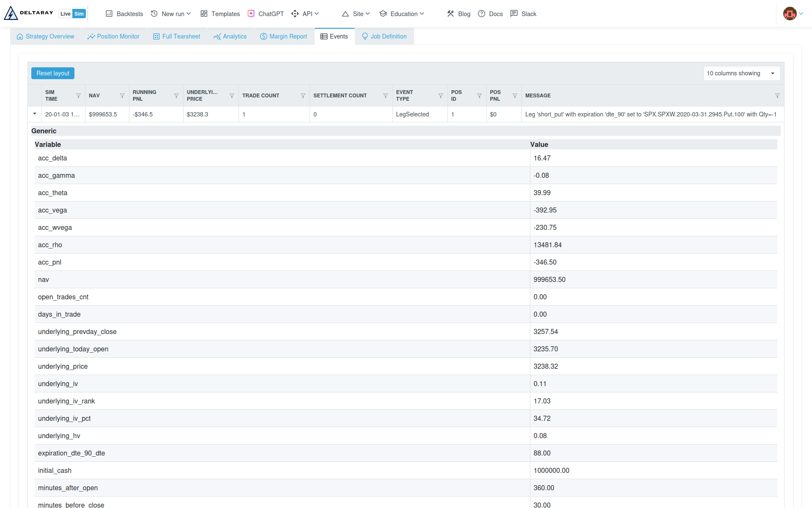Switch to the Margin Report tab
812x508 pixels.
pyautogui.click(x=283, y=36)
